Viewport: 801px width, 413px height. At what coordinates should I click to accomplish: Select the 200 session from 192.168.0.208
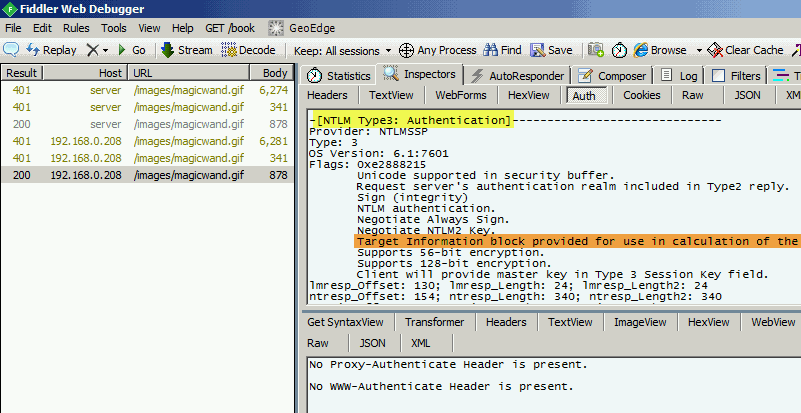pos(146,175)
